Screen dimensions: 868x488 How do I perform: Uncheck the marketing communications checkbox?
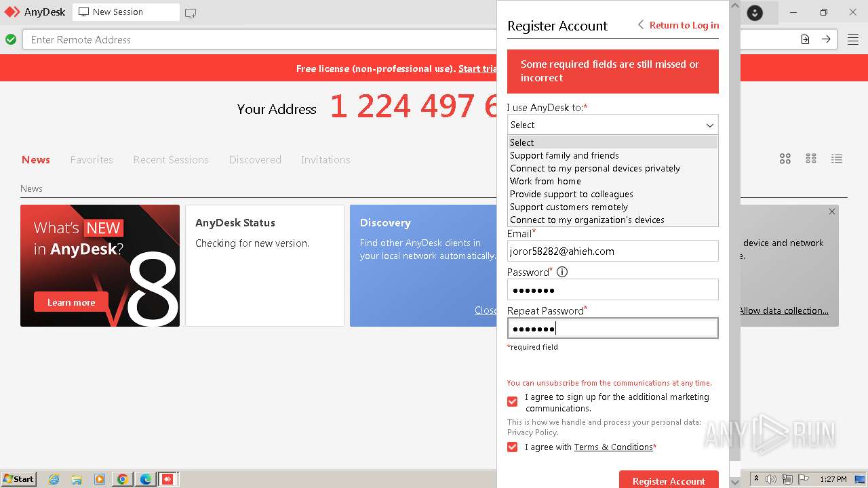pos(513,402)
